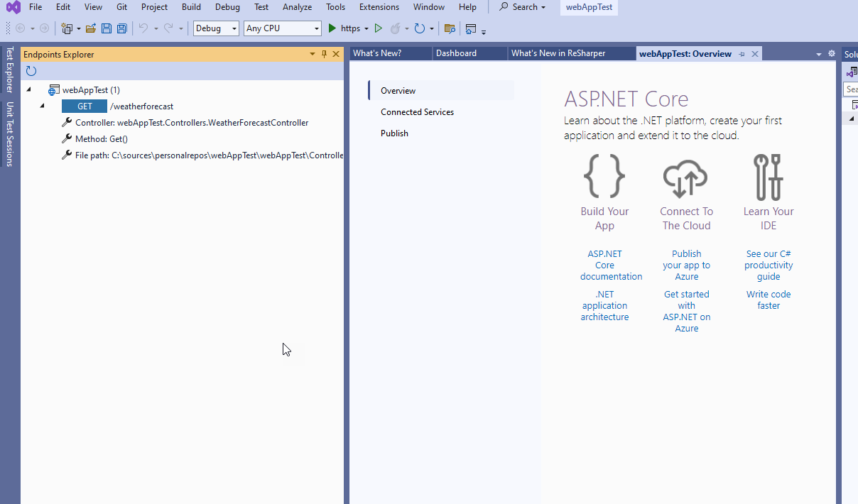Viewport: 858px width, 504px height.
Task: Click the Learn Your IDE tools icon
Action: 769,177
